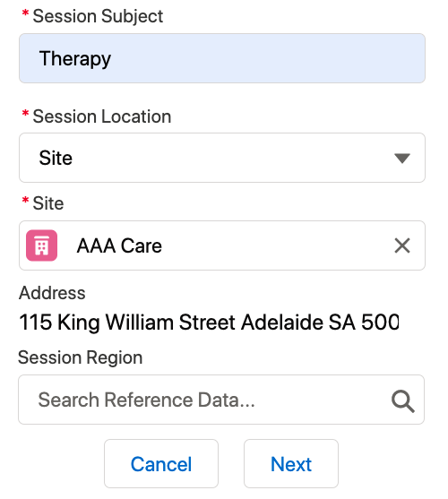This screenshot has width=448, height=499.
Task: Select the 115 King William Street address text
Action: pos(209,322)
